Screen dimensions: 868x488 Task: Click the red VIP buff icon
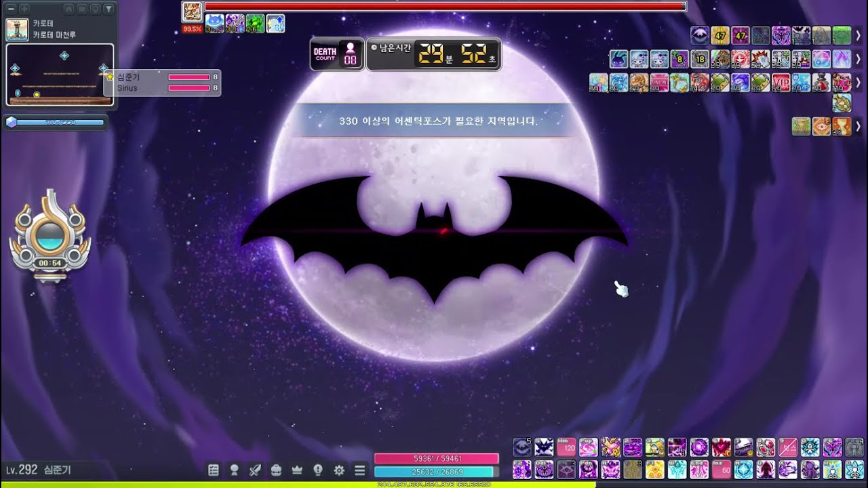pos(781,83)
